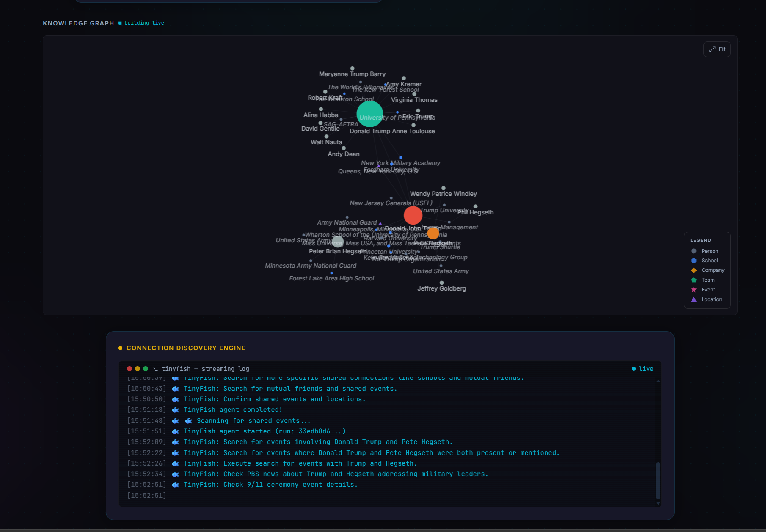Click the Virginia Thomas node label
Image resolution: width=766 pixels, height=532 pixels.
point(414,100)
